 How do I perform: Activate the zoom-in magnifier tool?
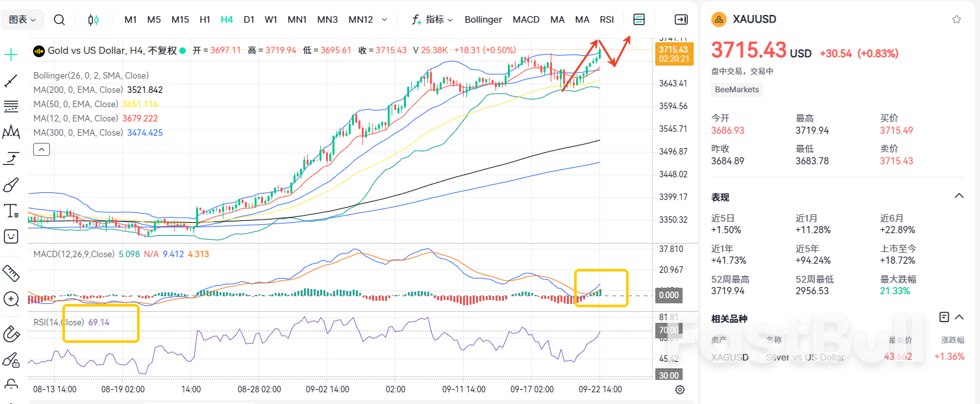click(x=10, y=299)
